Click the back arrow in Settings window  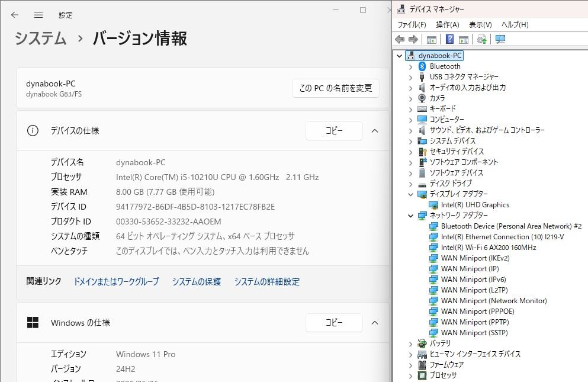coord(15,15)
